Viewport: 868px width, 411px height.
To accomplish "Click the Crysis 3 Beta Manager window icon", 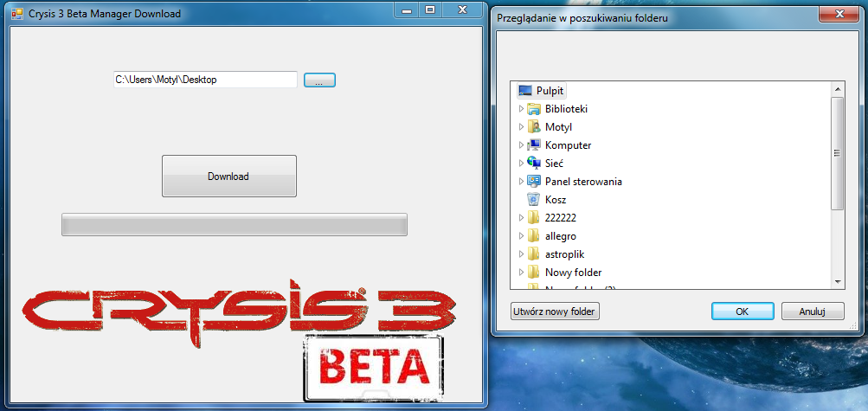I will 17,13.
